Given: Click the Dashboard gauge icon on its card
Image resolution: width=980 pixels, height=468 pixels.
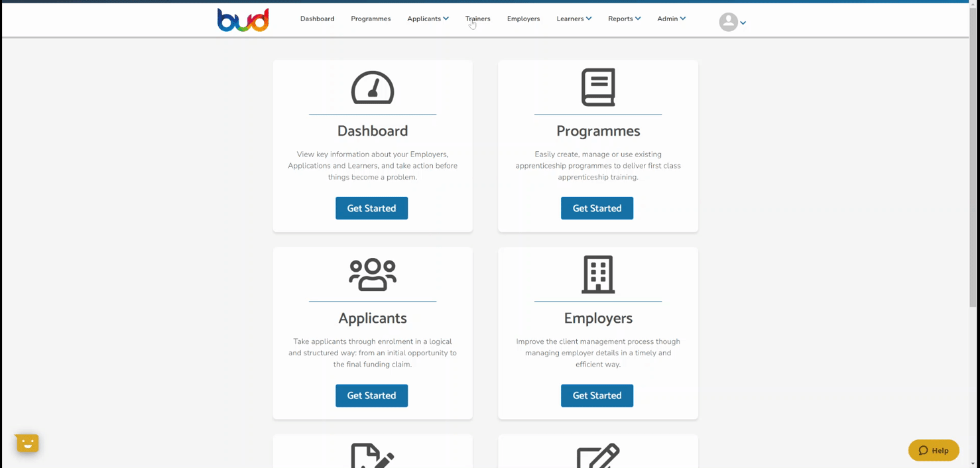Looking at the screenshot, I should tap(373, 88).
